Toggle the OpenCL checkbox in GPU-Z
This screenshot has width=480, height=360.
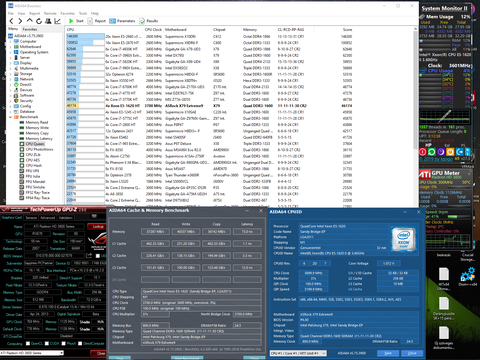pos(28,343)
